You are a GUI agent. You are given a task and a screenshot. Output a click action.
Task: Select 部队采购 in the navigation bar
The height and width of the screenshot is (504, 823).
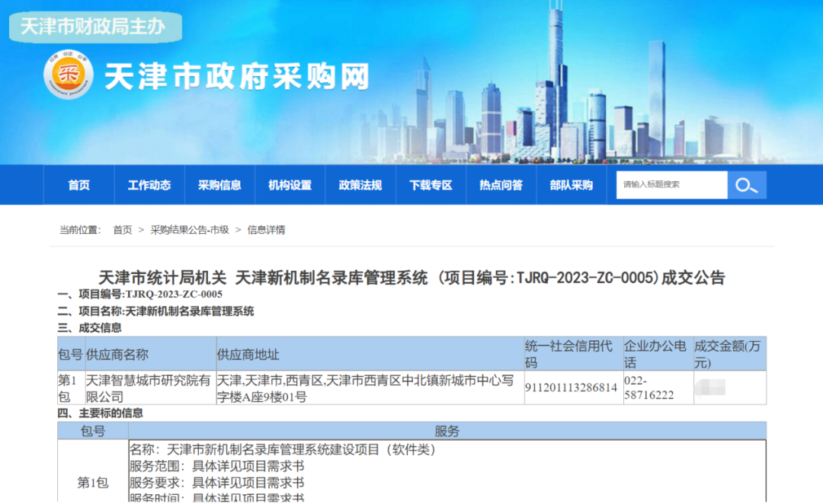click(x=571, y=185)
